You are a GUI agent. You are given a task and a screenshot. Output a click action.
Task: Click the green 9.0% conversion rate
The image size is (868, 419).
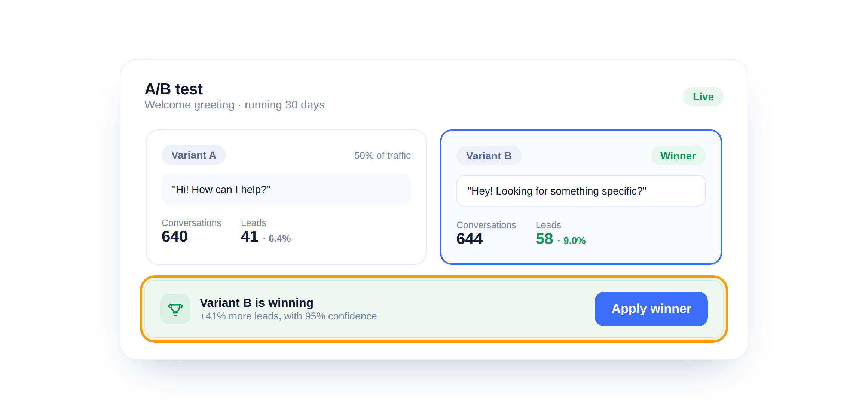click(x=574, y=241)
